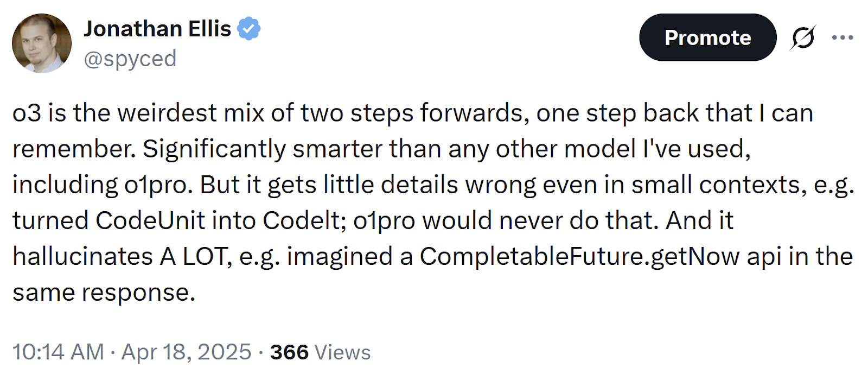The width and height of the screenshot is (868, 374).
Task: Click the word "remember" in the tweet
Action: (72, 149)
